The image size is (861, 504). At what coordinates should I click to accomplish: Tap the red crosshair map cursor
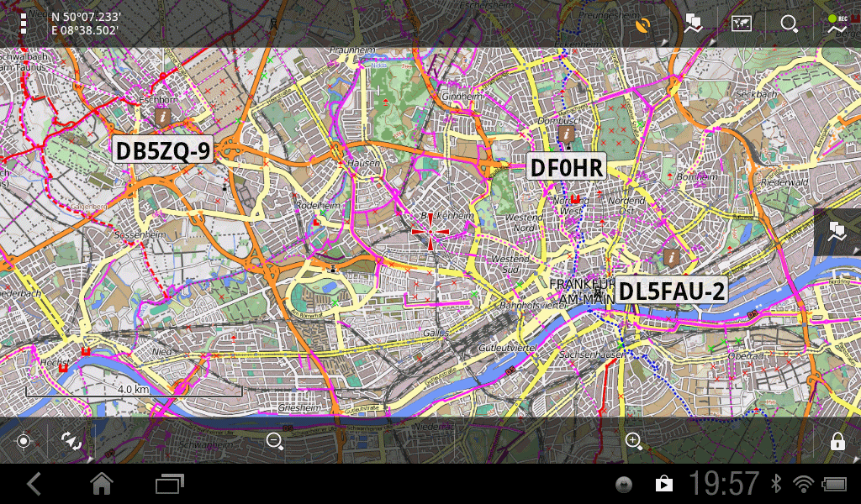point(430,232)
